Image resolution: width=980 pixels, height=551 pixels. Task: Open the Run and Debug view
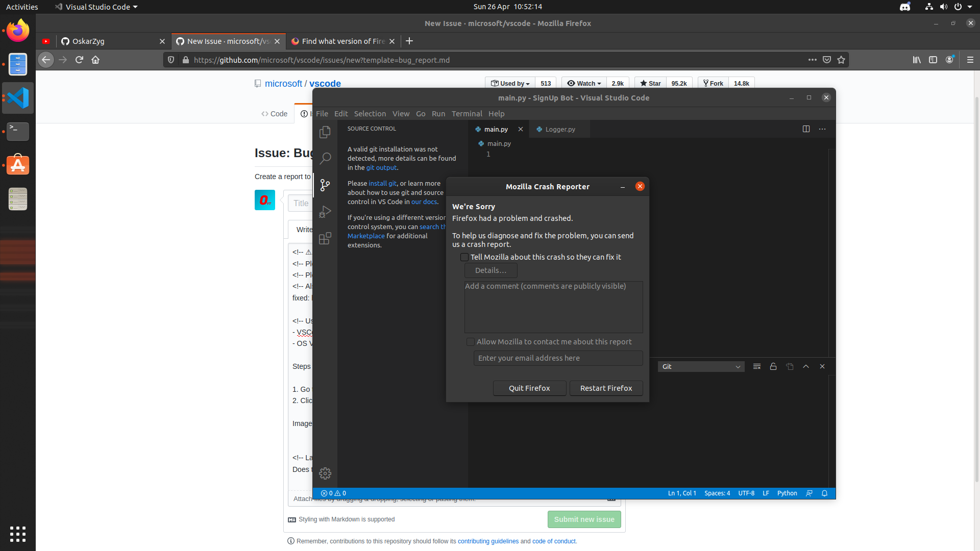coord(325,212)
